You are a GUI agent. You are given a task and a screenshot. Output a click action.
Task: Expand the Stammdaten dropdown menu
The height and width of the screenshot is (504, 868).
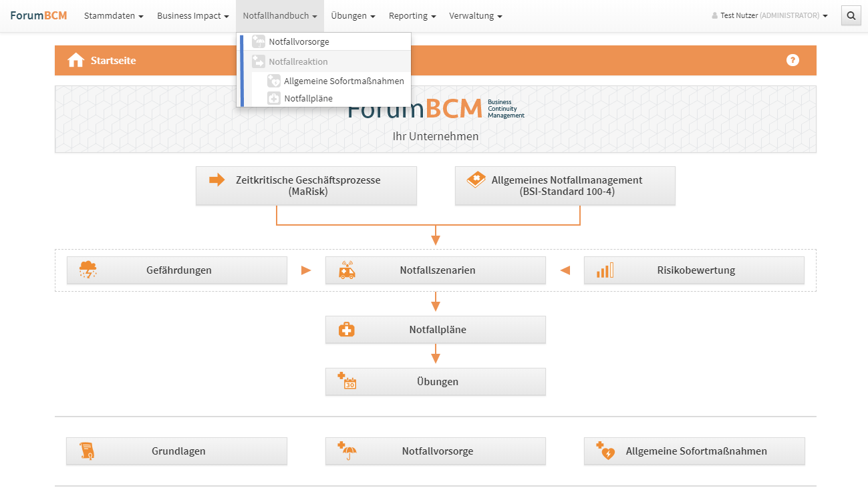click(x=114, y=16)
